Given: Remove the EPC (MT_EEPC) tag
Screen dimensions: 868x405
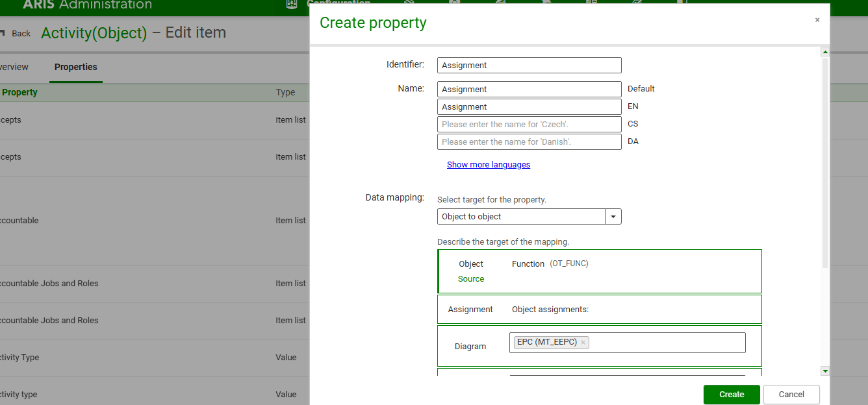Looking at the screenshot, I should [x=583, y=343].
